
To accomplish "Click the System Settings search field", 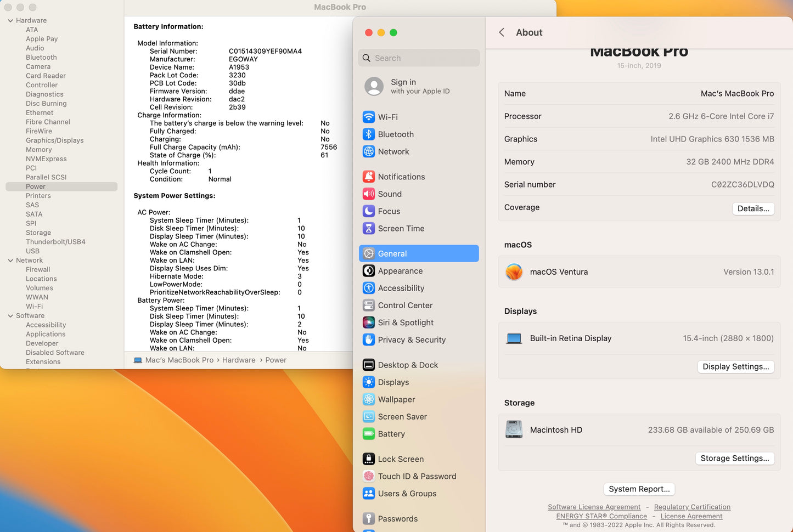I will point(419,58).
